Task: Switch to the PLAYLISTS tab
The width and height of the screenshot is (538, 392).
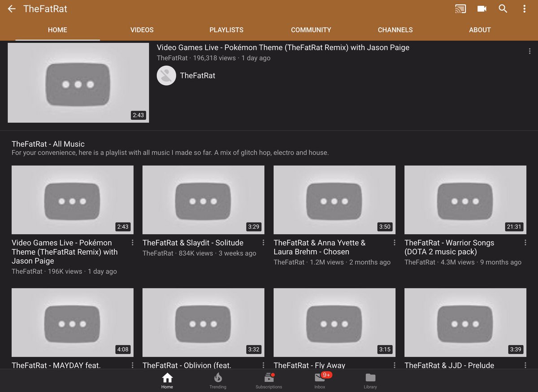Action: 226,30
